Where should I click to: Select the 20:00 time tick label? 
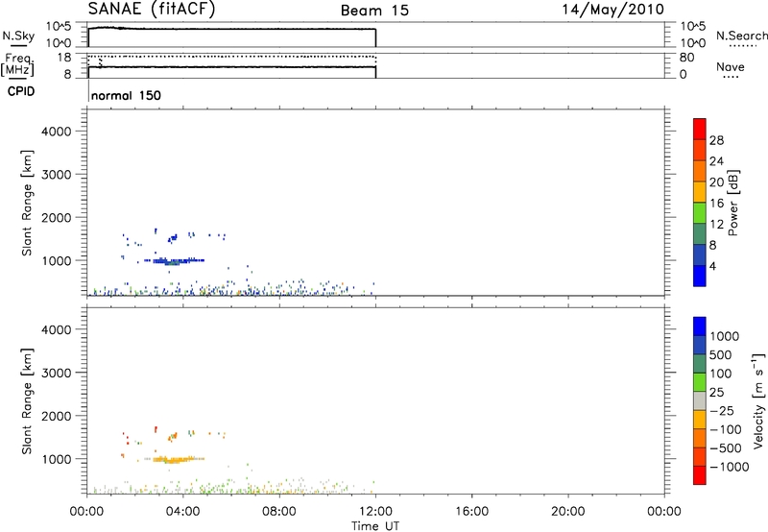[x=568, y=512]
